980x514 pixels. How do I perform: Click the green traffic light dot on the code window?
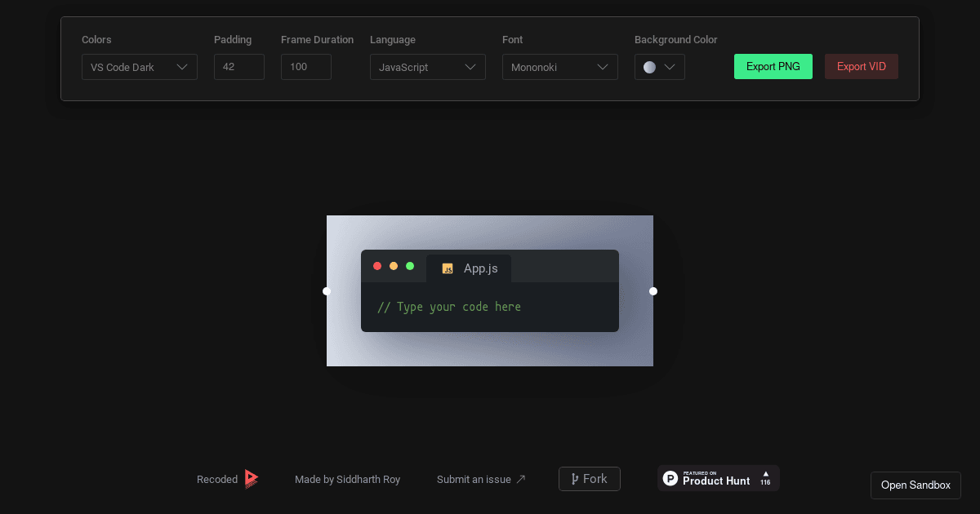coord(410,265)
